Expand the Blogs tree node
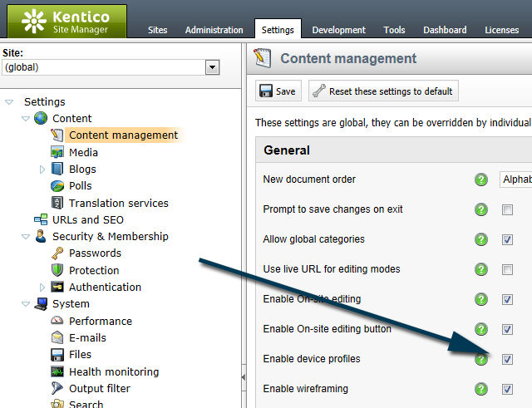Viewport: 532px width, 408px height. (42, 170)
